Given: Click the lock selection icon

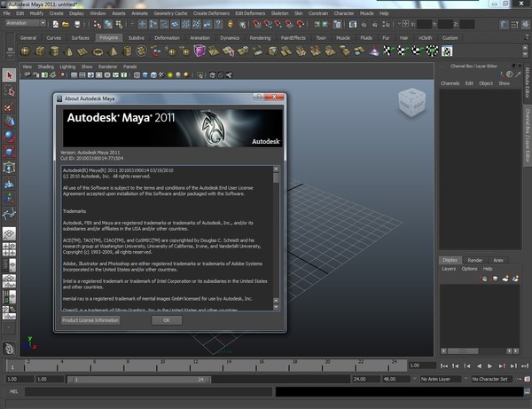Looking at the screenshot, I should pyautogui.click(x=231, y=24).
